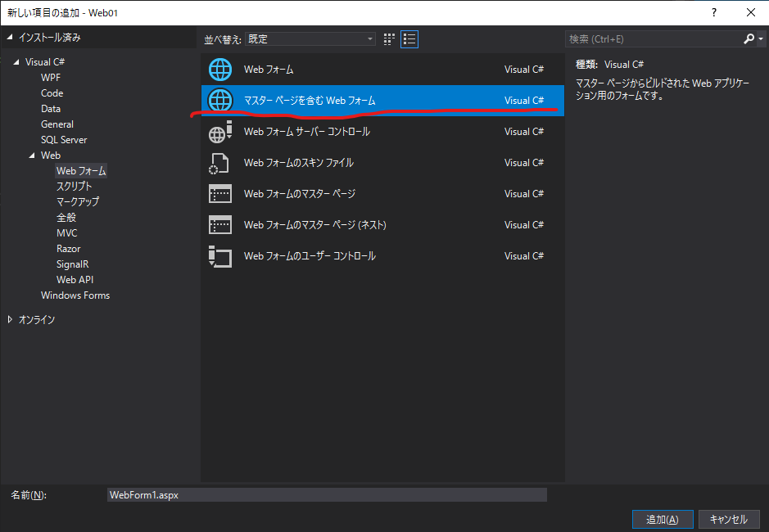Expand the オンライン section

(x=10, y=319)
